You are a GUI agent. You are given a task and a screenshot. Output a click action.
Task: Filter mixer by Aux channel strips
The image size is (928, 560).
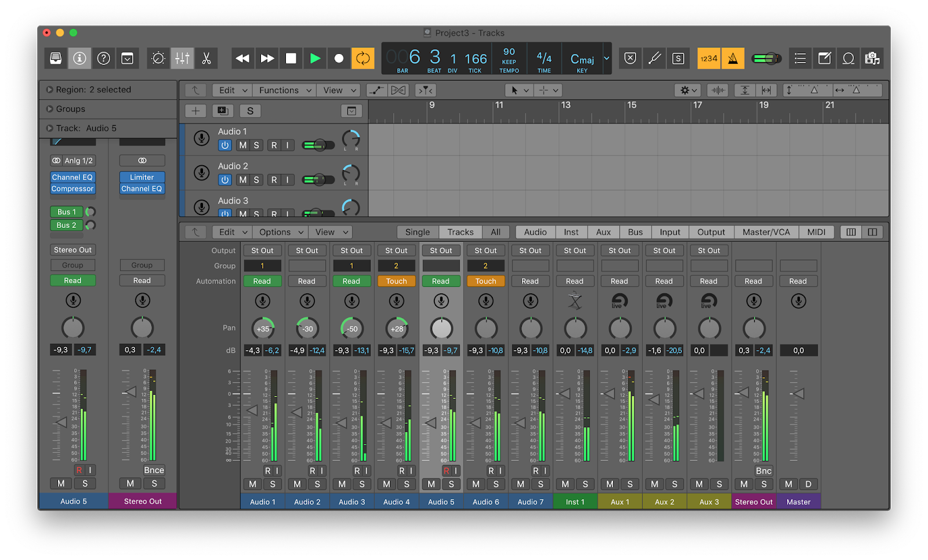click(603, 232)
